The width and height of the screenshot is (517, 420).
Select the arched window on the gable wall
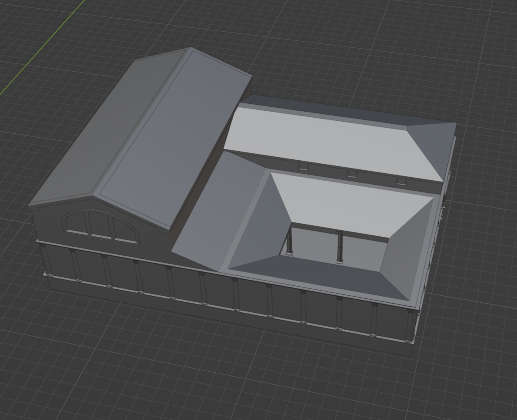coord(100,228)
